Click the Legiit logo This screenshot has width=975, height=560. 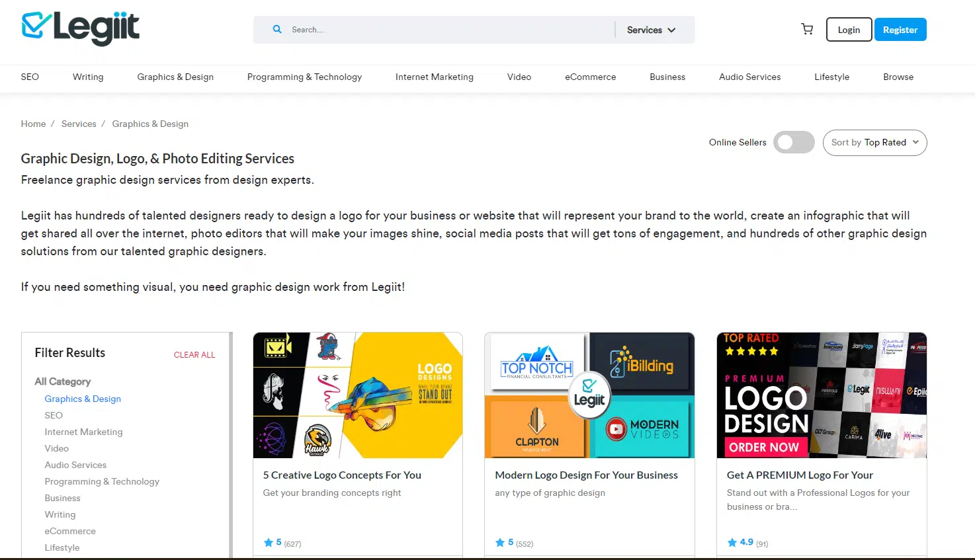[x=81, y=28]
